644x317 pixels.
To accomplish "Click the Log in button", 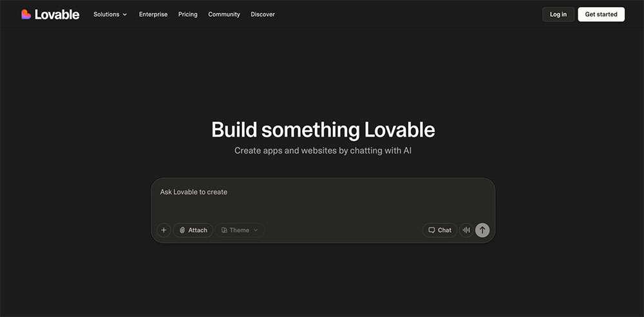I will click(558, 14).
